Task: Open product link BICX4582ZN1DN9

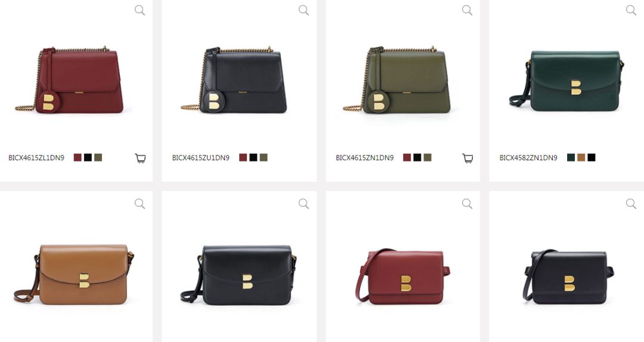Action: [x=528, y=158]
